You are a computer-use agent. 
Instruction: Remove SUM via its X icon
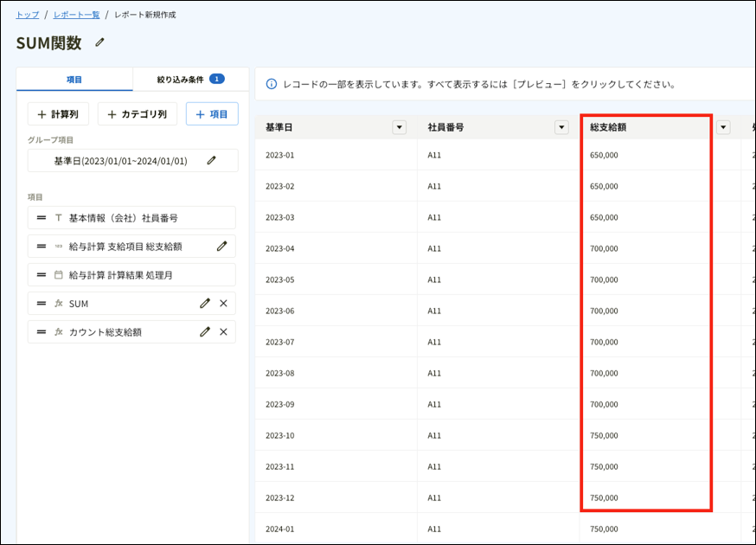[224, 303]
